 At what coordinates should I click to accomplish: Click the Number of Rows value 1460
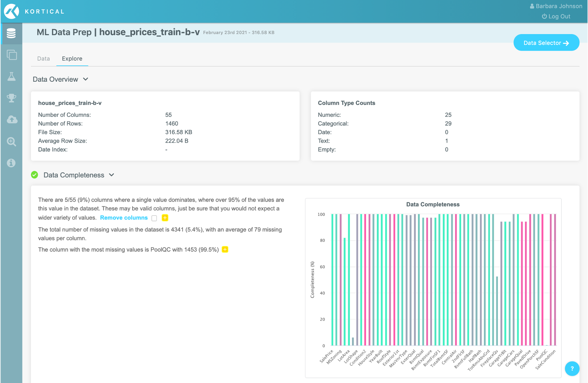(172, 124)
